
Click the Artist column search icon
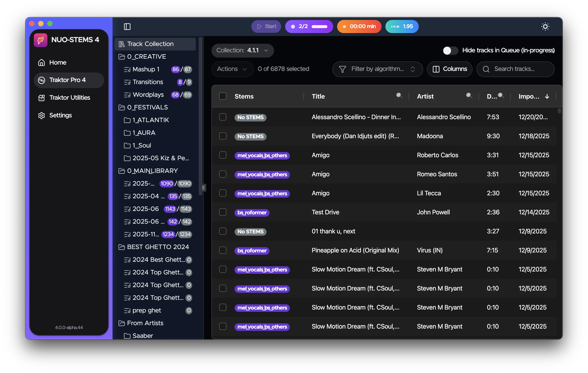tap(469, 96)
